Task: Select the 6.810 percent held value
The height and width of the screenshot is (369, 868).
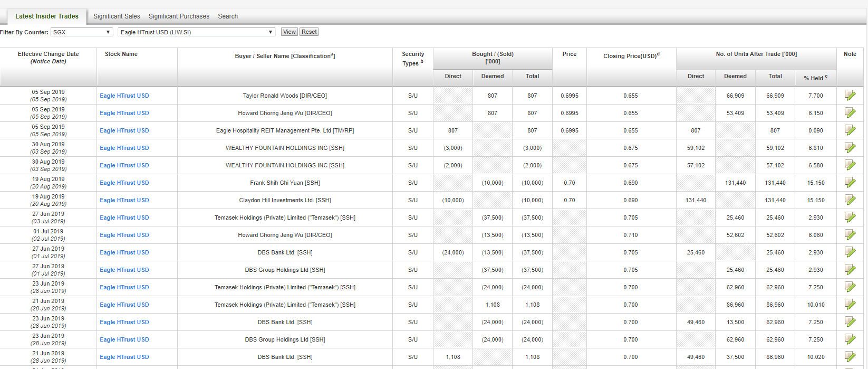Action: click(x=816, y=148)
